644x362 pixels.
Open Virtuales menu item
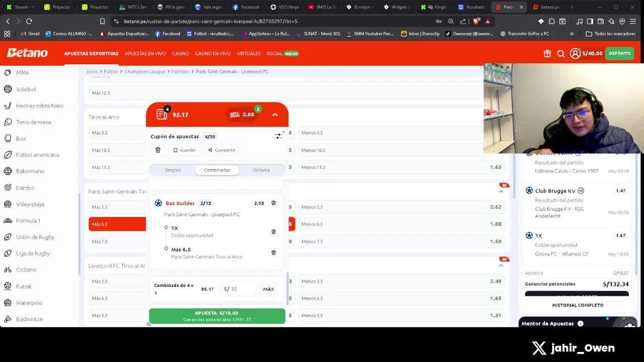249,53
